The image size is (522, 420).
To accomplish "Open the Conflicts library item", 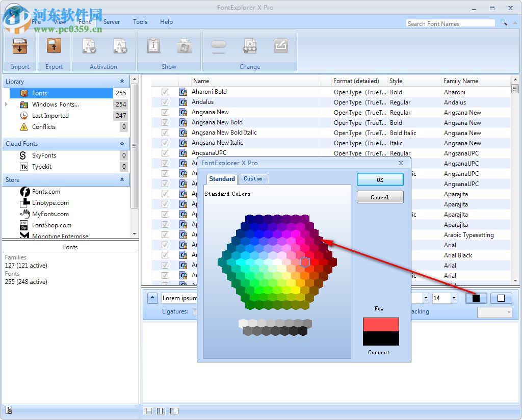I will tap(44, 127).
